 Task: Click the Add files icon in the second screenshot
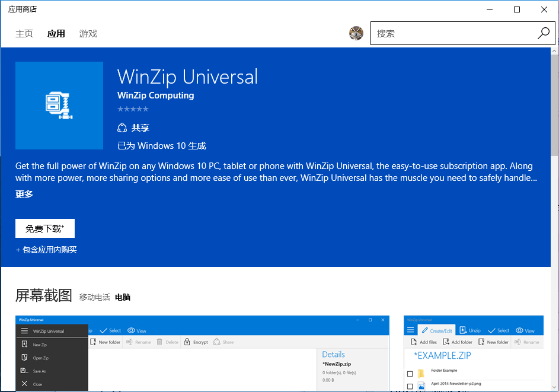[413, 342]
